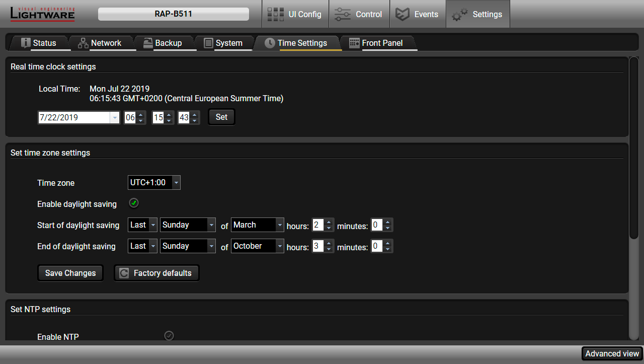Click Set to apply clock time
This screenshot has height=364, width=644.
click(221, 117)
